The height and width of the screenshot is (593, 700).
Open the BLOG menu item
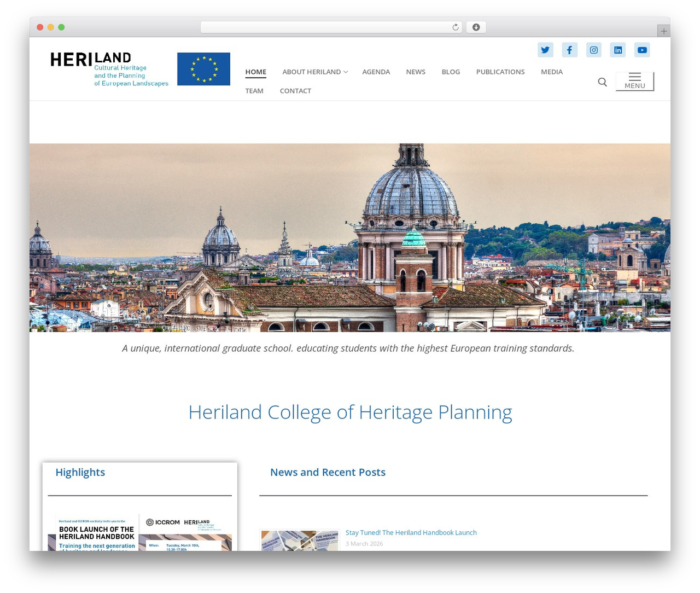pos(451,72)
